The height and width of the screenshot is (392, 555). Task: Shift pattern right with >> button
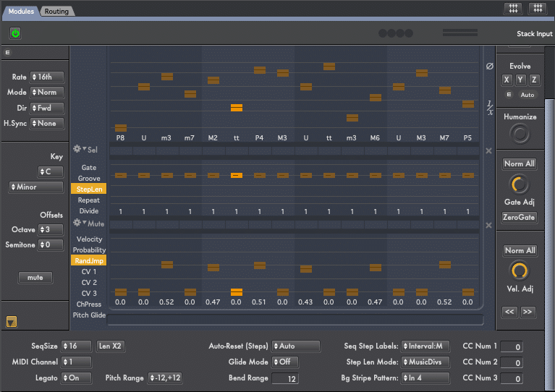(528, 312)
